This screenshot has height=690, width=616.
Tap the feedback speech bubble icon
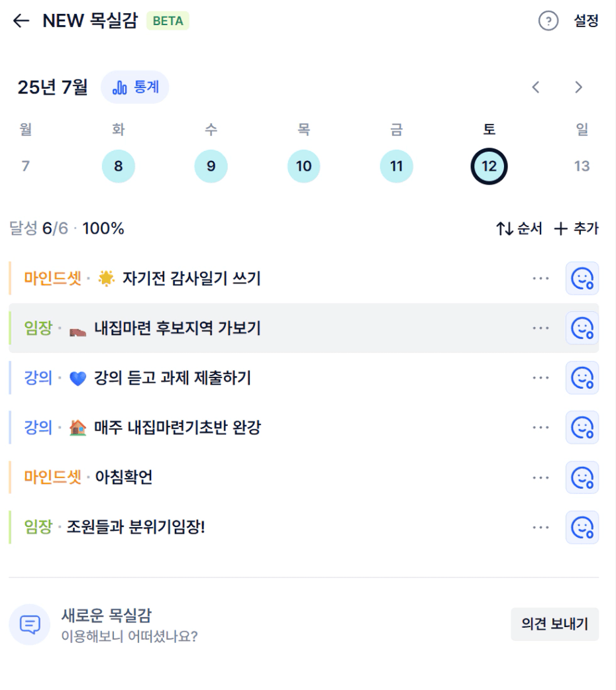pos(30,624)
